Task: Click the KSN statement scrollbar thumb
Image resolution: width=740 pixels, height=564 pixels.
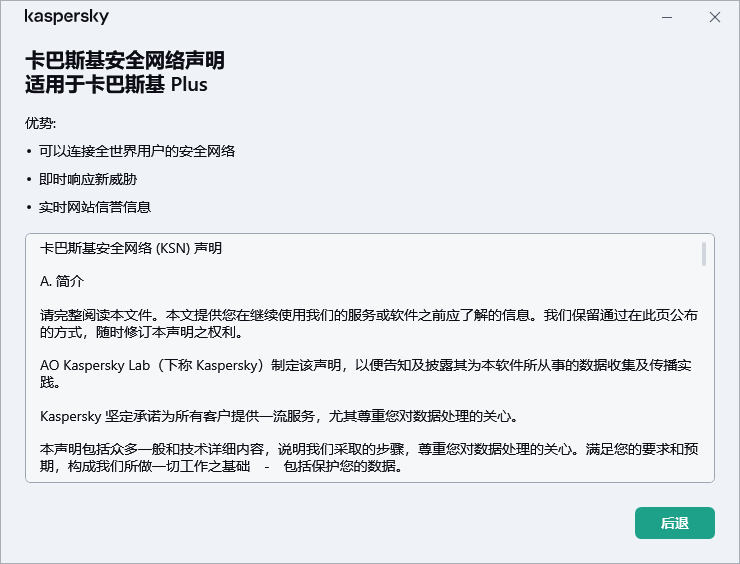Action: 704,254
